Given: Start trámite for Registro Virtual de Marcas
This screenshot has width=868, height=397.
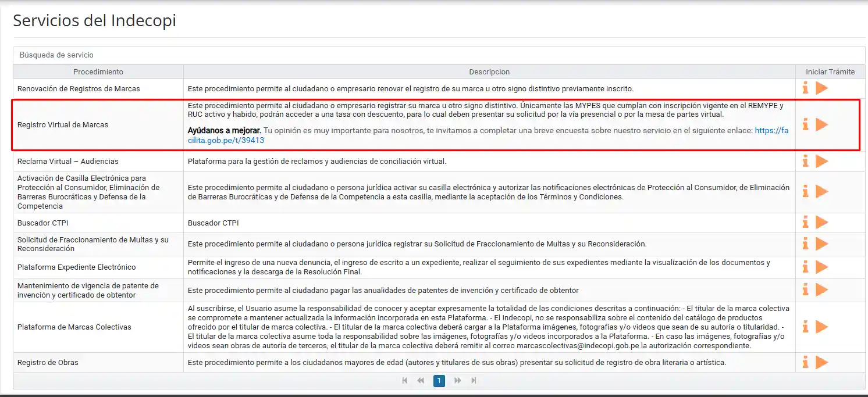Looking at the screenshot, I should 821,124.
